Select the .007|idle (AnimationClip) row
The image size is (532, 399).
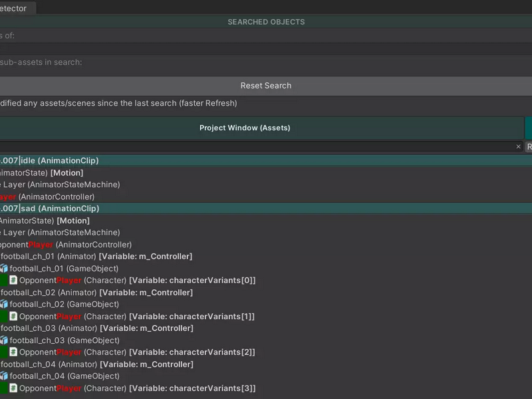[265, 160]
